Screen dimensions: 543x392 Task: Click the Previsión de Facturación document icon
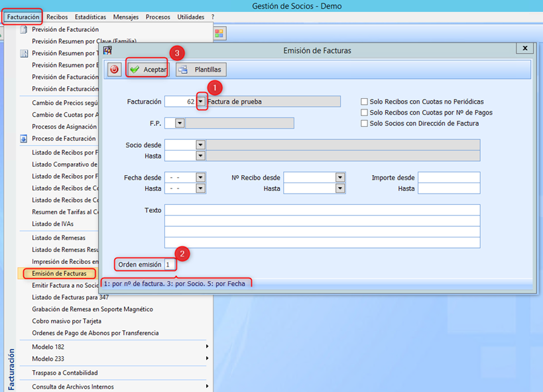click(x=24, y=30)
